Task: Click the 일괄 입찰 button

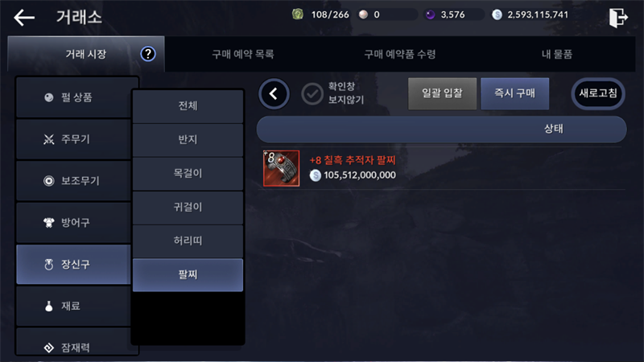Action: [442, 93]
